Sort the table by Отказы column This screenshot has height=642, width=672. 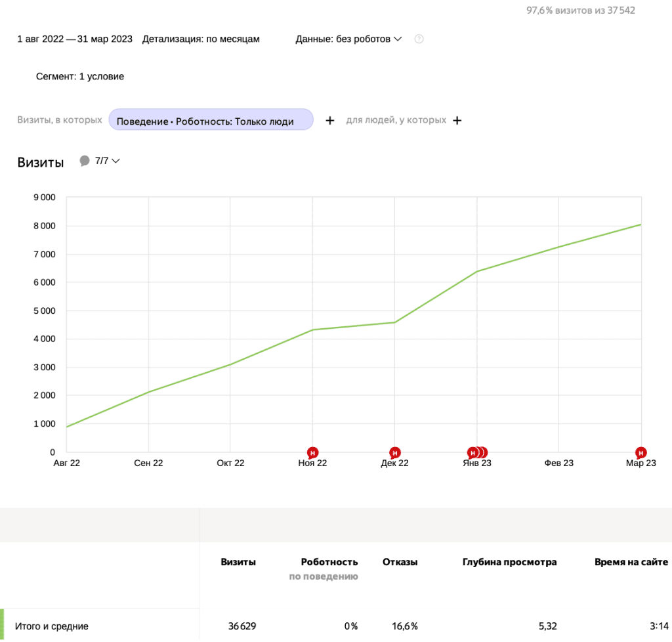coord(400,562)
